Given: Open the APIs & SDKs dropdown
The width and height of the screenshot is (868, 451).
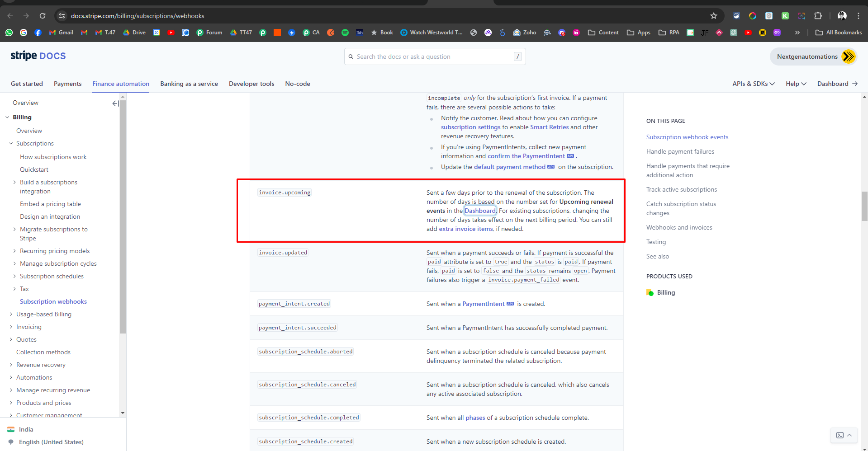Looking at the screenshot, I should (x=754, y=84).
